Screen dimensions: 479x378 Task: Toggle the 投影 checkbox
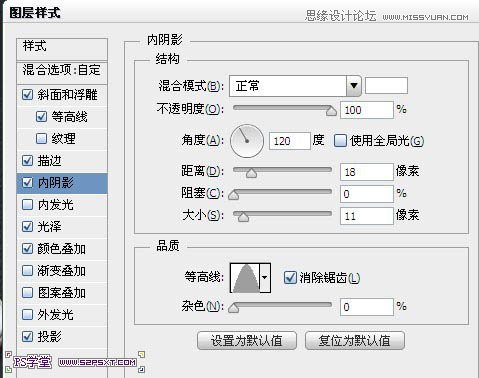(27, 337)
